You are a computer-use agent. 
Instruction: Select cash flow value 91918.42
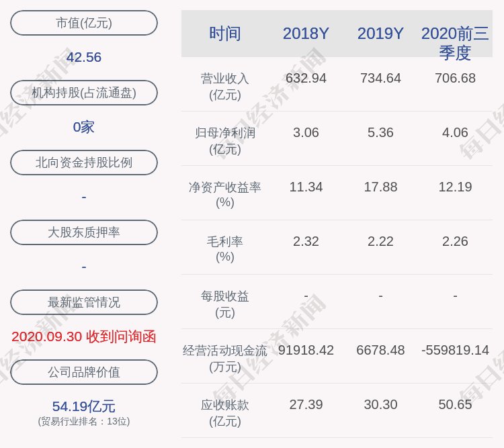pyautogui.click(x=306, y=350)
